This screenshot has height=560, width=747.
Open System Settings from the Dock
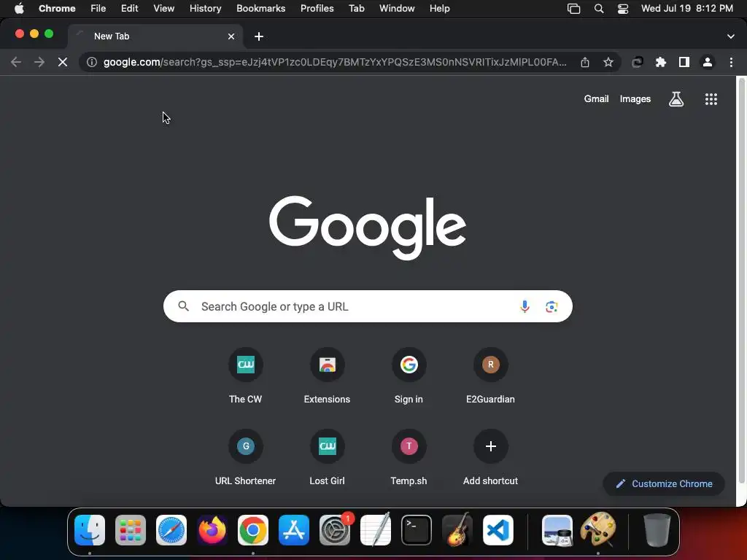pos(335,530)
